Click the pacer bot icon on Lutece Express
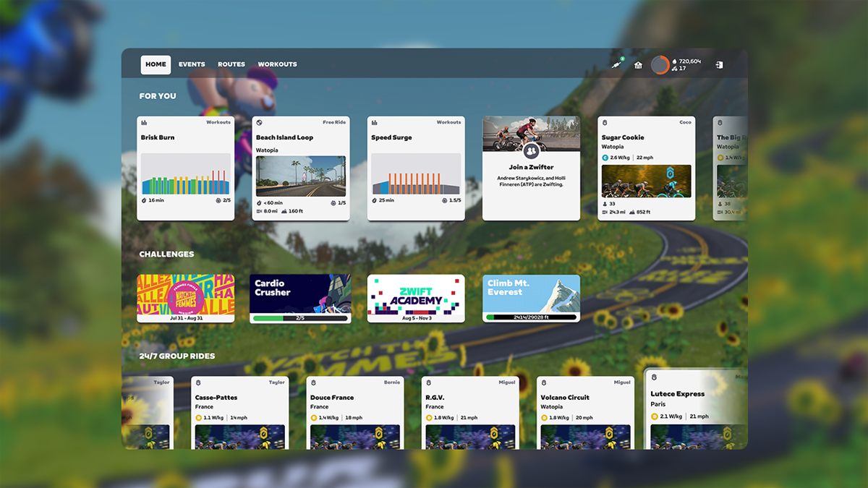This screenshot has width=868, height=488. coord(654,377)
